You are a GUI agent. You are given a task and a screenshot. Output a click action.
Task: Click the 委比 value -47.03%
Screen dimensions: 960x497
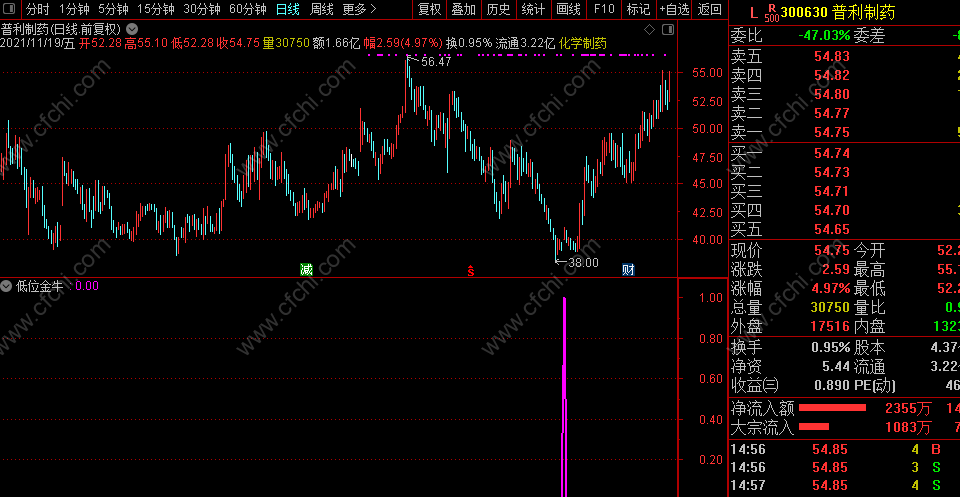(824, 36)
